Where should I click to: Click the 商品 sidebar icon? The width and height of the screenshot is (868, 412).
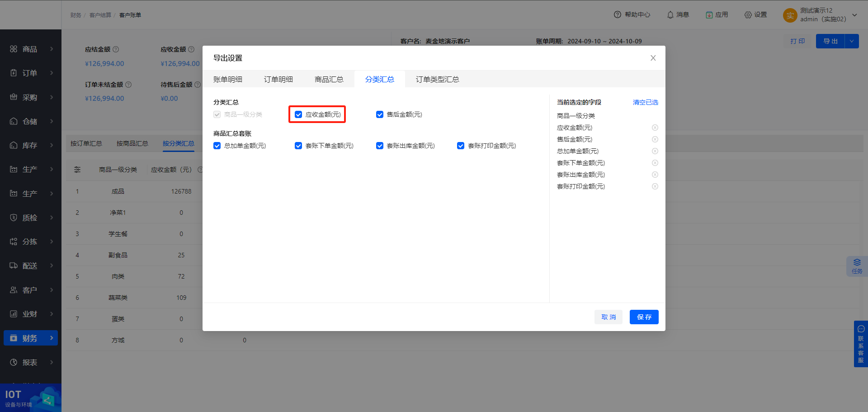14,49
